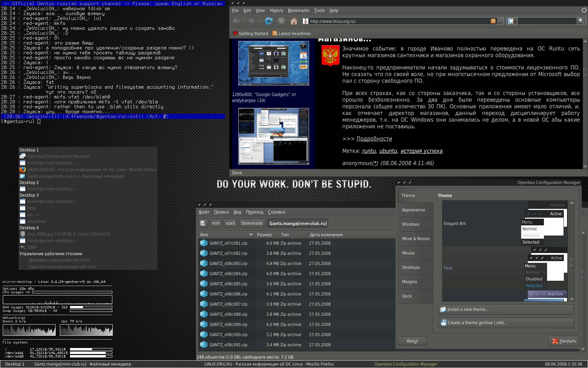Open Margins tab in Openbox config
Screen dimensions: 588x368
pos(415,282)
